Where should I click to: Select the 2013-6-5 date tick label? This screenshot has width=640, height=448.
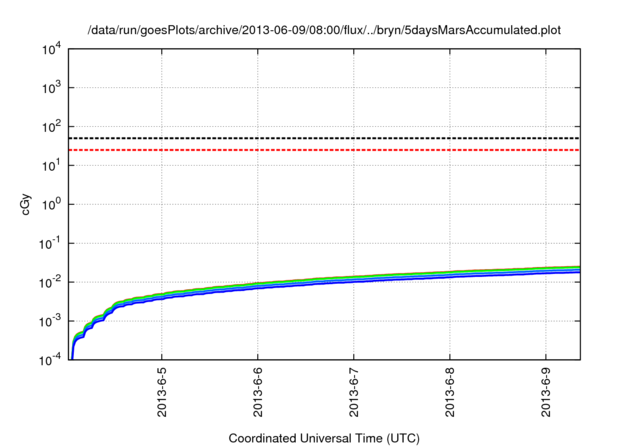point(162,392)
